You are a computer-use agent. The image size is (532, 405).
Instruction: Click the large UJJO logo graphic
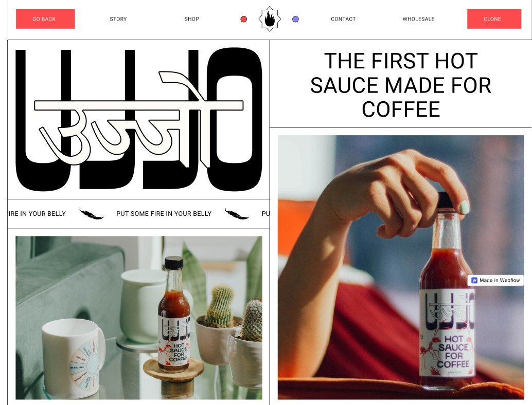tap(139, 119)
